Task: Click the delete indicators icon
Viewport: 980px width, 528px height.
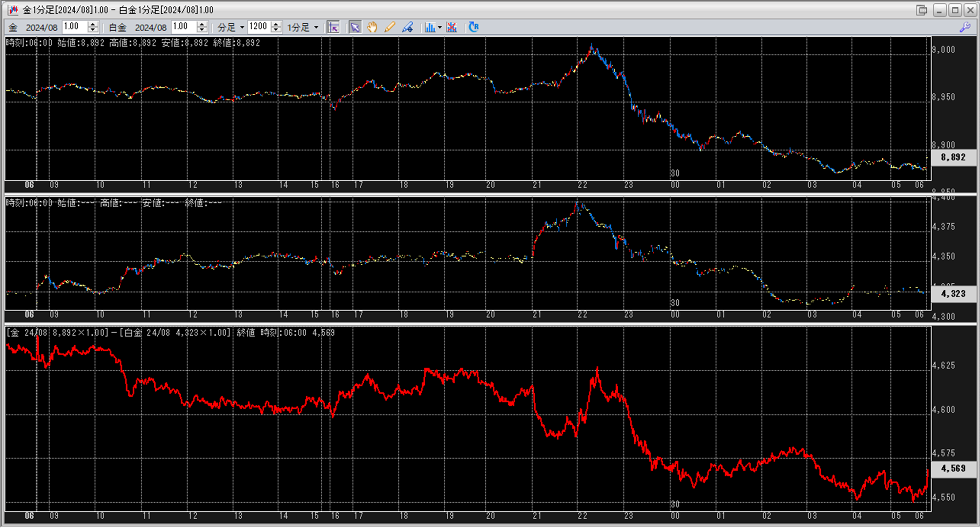Action: point(452,27)
